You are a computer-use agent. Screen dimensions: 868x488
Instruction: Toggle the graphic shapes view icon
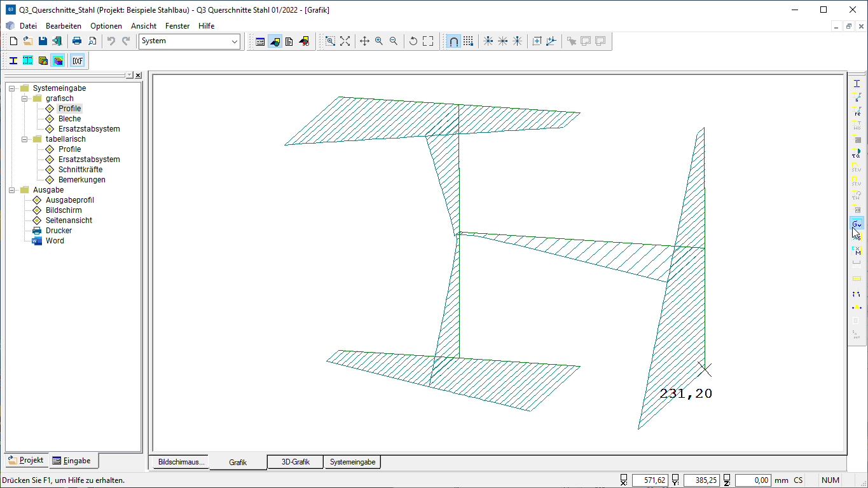click(275, 41)
